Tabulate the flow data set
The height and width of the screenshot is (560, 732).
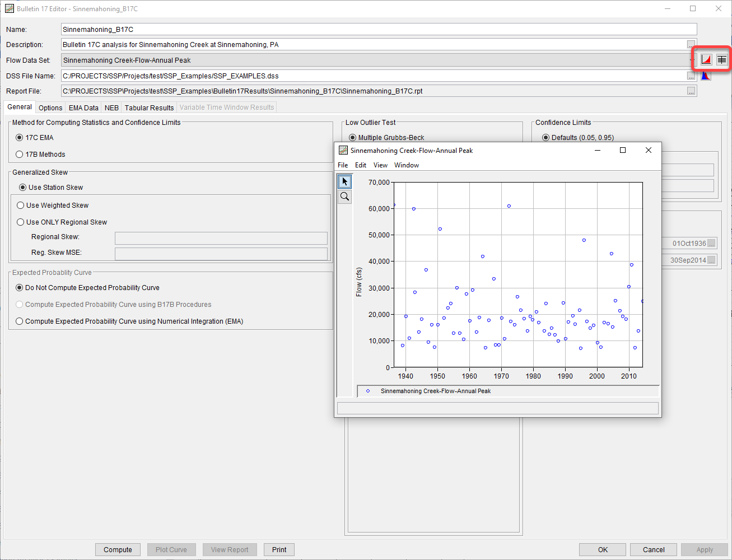[721, 60]
